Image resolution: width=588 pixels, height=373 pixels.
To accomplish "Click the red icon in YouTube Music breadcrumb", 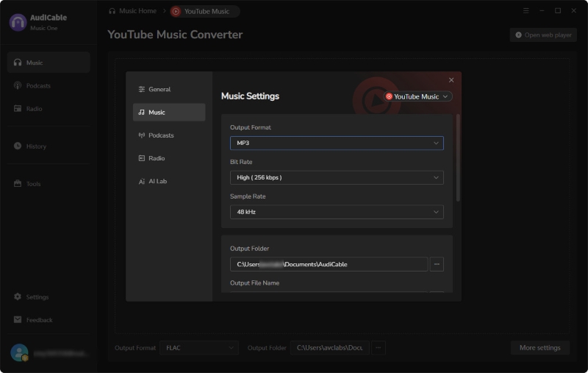I will click(176, 11).
